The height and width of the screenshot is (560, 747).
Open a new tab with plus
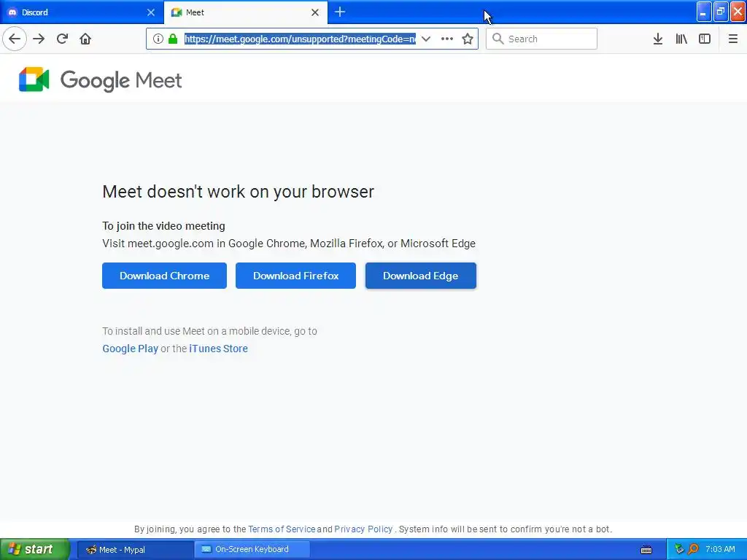pos(340,12)
